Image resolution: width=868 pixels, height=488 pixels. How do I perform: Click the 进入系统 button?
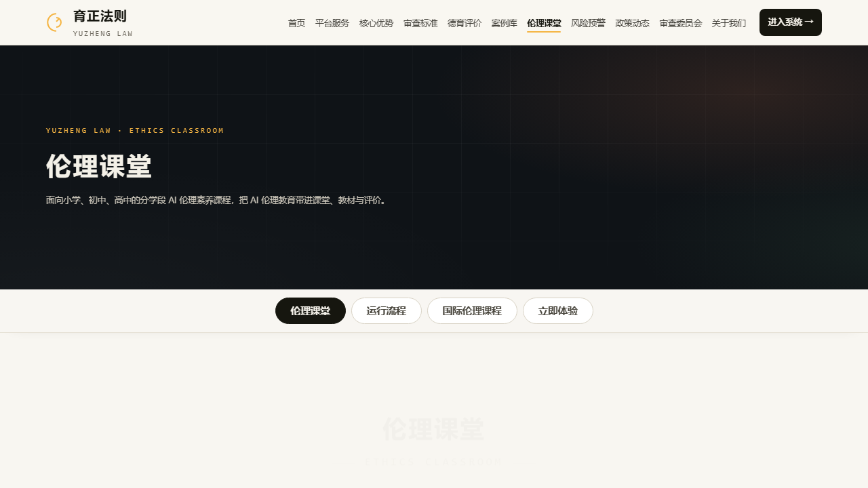(x=791, y=22)
